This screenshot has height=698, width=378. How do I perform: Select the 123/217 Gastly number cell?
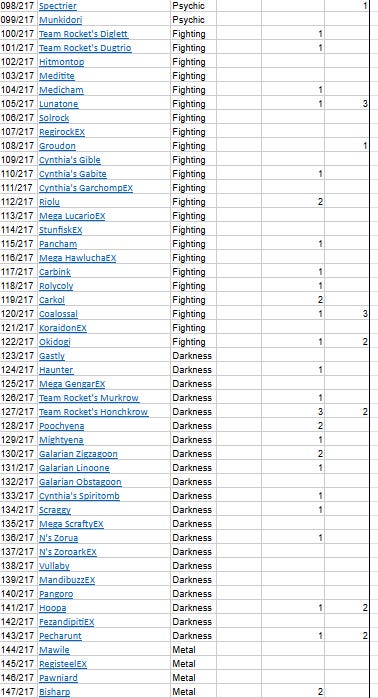click(x=18, y=356)
